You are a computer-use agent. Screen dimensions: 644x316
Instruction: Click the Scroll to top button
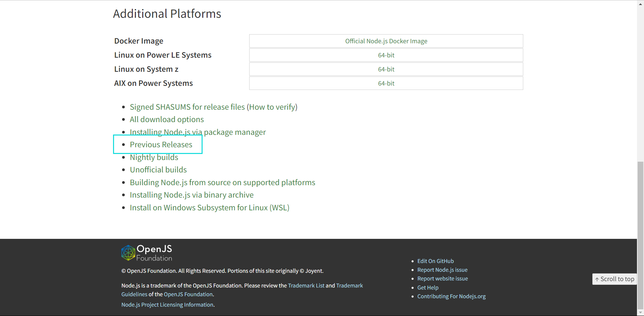[x=614, y=279]
